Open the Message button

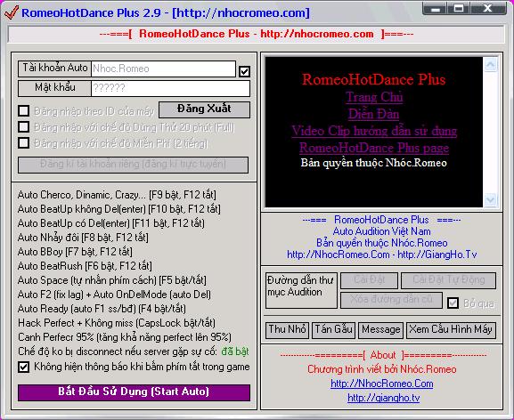381,330
